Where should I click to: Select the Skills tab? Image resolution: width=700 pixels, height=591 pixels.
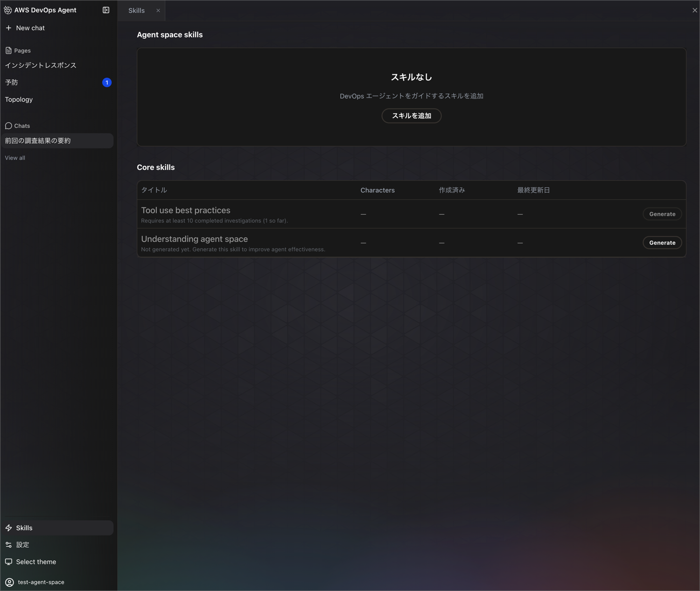136,10
